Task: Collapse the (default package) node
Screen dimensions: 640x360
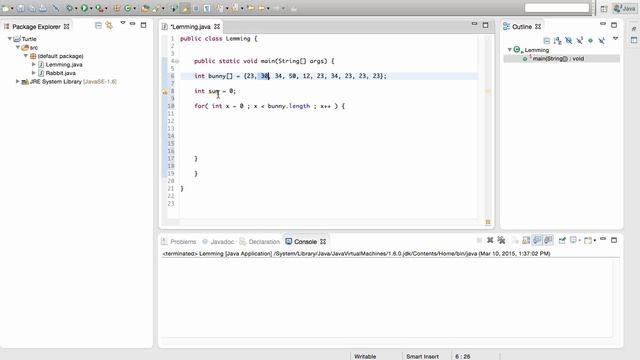Action: click(26, 56)
